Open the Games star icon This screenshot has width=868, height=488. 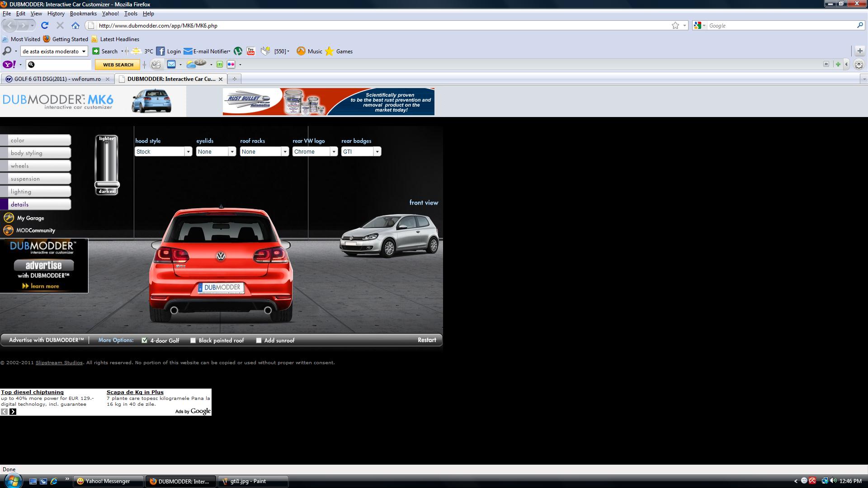point(330,52)
